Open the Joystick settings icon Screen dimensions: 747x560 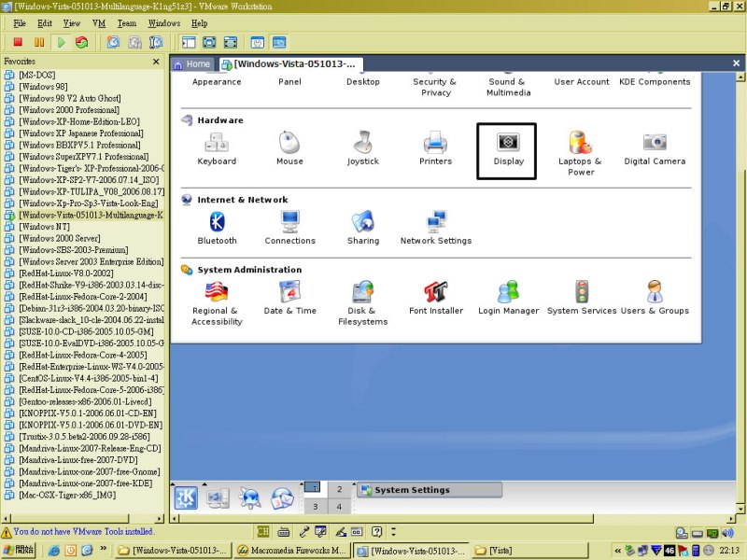click(363, 148)
